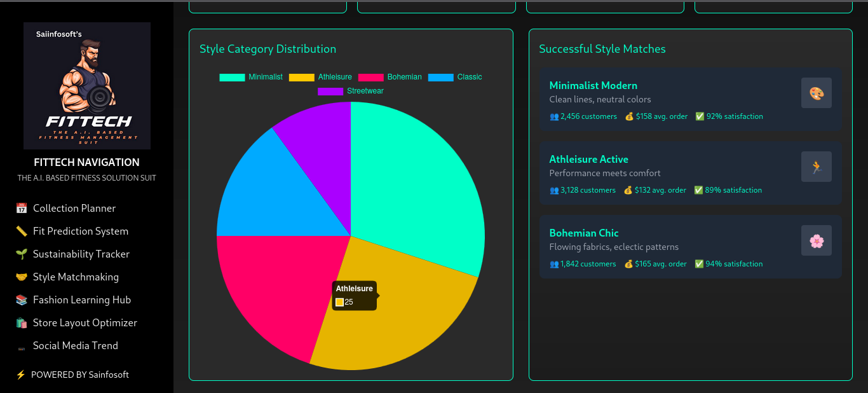The image size is (868, 393).
Task: Click the FitTech logo image
Action: pyautogui.click(x=87, y=86)
